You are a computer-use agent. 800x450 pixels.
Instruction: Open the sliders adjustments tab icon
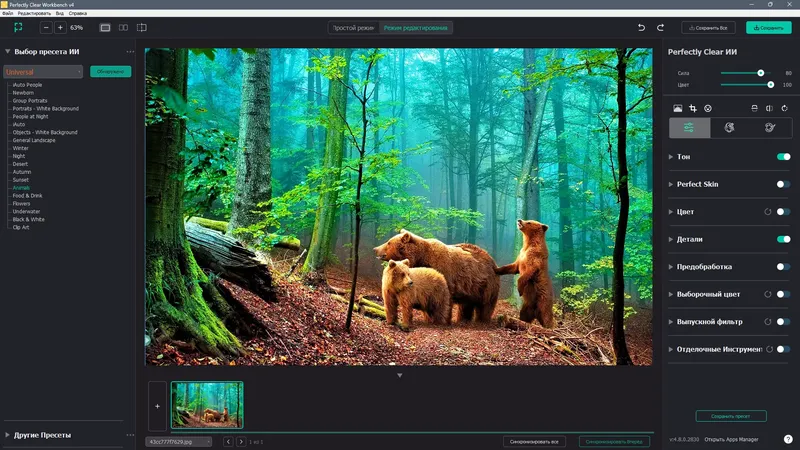(x=689, y=128)
